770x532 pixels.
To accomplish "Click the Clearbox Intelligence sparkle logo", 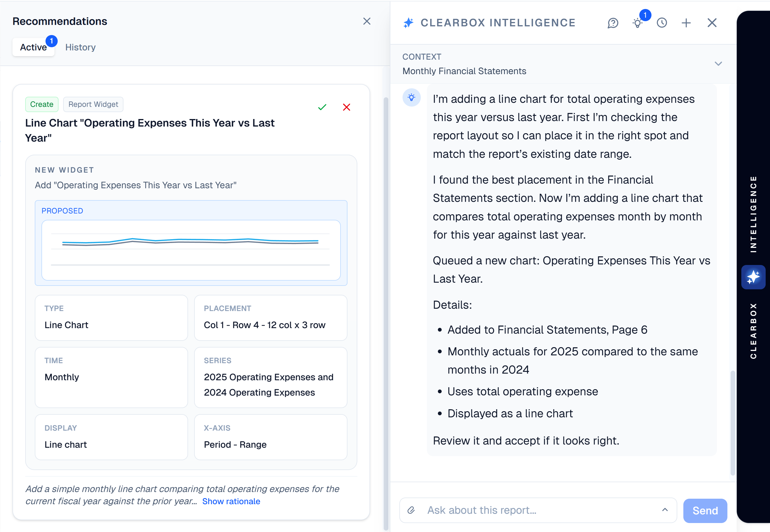I will coord(408,23).
